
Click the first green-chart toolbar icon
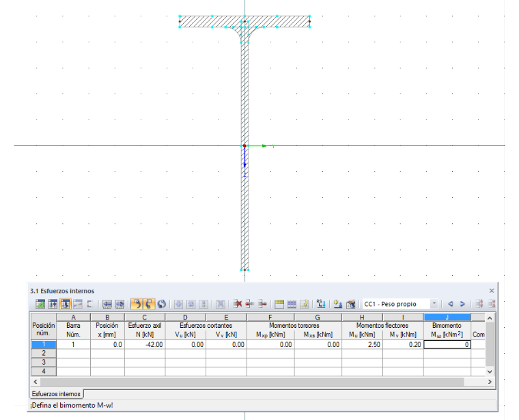(40, 304)
